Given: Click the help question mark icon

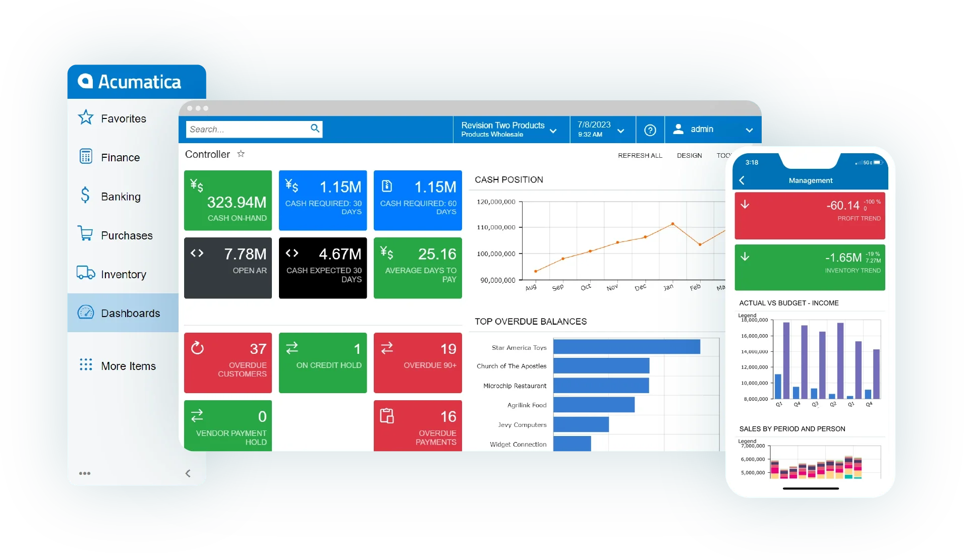Looking at the screenshot, I should 650,130.
